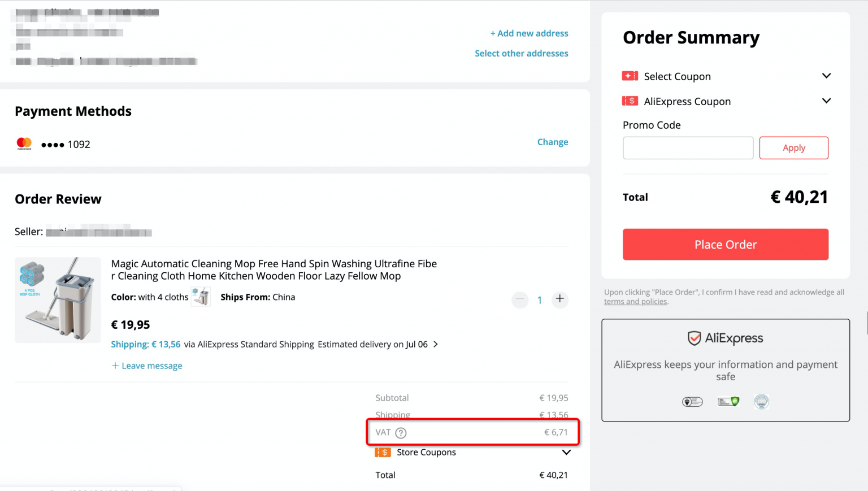This screenshot has width=868, height=491.
Task: Click the AliExpress shield logo
Action: pyautogui.click(x=694, y=338)
